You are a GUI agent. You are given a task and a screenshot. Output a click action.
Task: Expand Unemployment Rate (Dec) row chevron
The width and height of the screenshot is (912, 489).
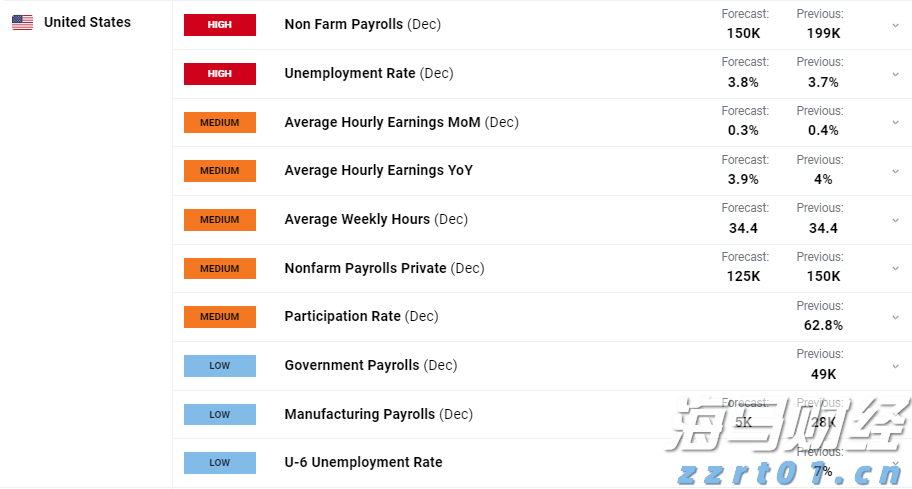coord(895,74)
